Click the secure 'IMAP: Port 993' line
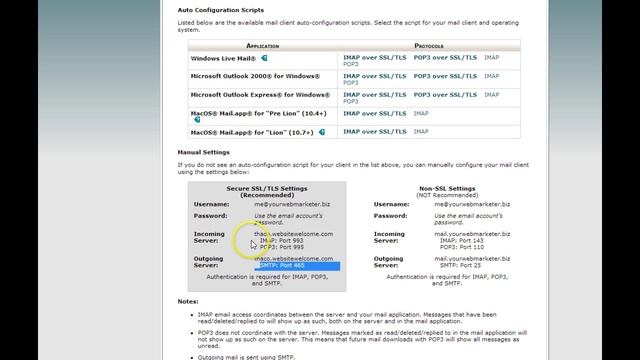Screen dimensions: 640x360 281,241
